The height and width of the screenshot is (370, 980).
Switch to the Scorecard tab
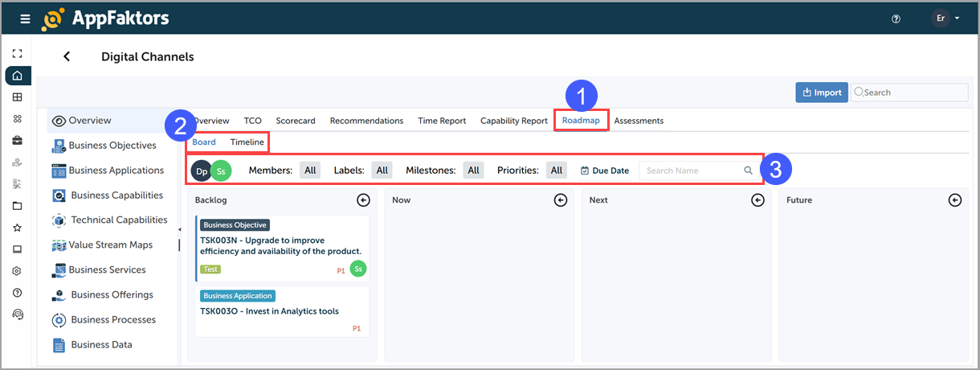click(295, 121)
